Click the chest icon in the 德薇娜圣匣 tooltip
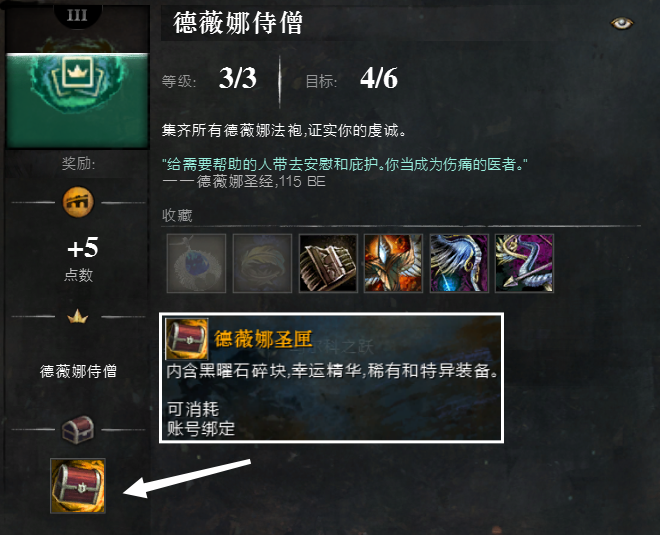This screenshot has height=535, width=660. tap(187, 339)
